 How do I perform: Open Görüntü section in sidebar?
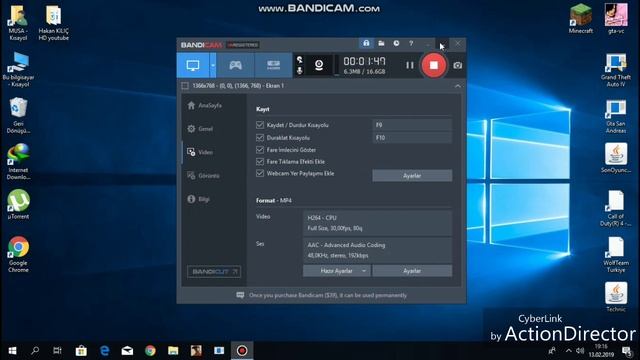click(204, 176)
